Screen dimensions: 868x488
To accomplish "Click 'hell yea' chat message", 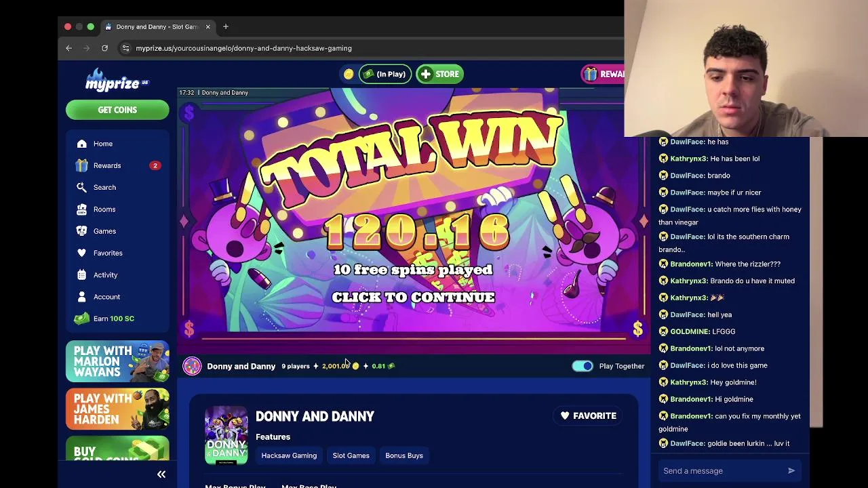I will pos(719,314).
